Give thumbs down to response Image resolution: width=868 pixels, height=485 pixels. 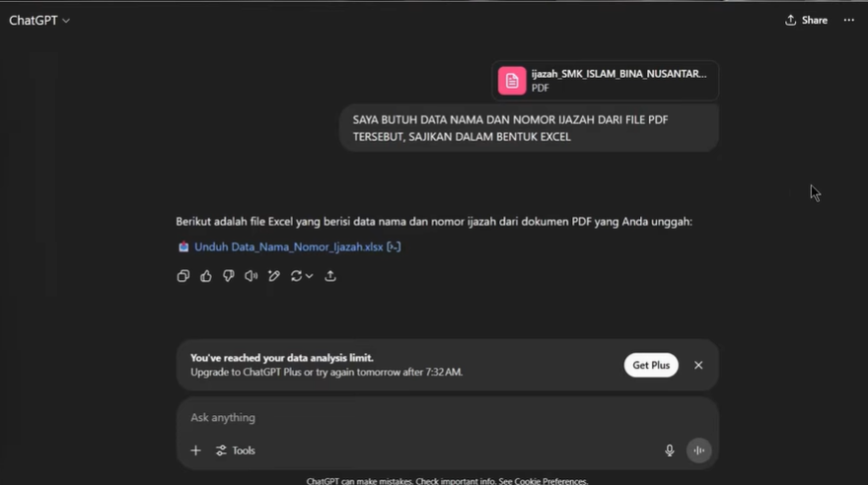(229, 276)
